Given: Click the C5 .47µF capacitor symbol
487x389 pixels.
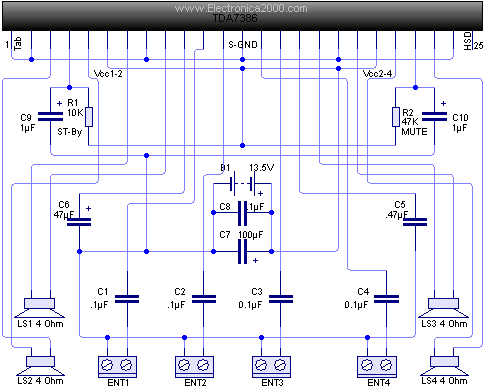Looking at the screenshot, I should click(x=415, y=222).
